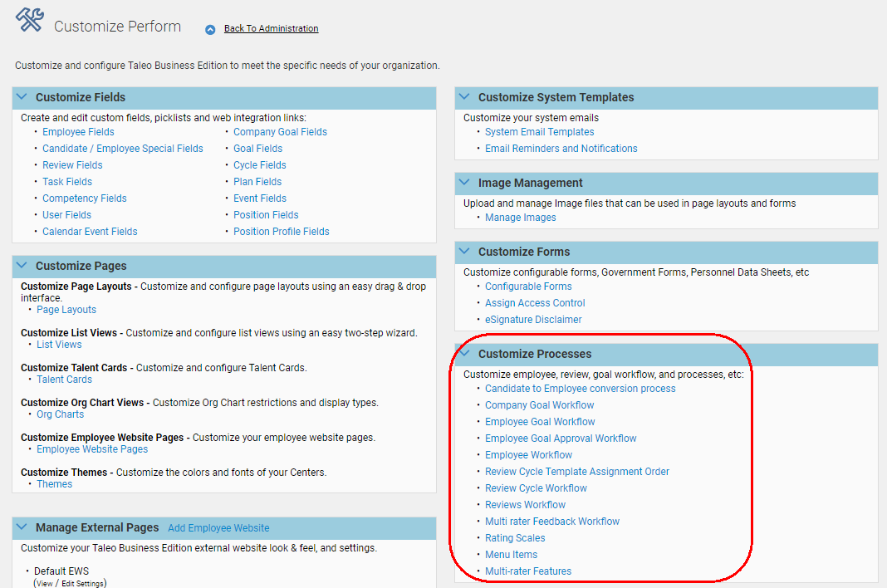Open Rating Scales link
Image resolution: width=887 pixels, height=588 pixels.
515,537
